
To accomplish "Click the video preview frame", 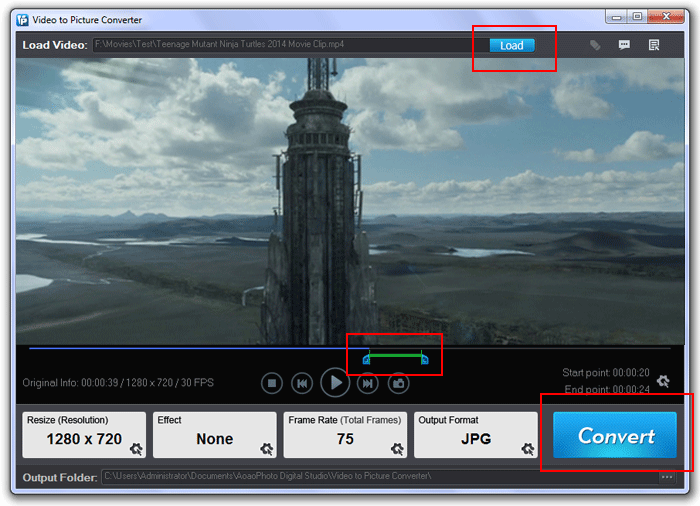I will [350, 201].
